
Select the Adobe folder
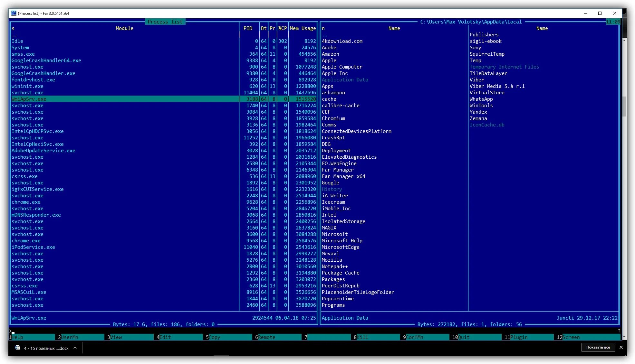(329, 48)
